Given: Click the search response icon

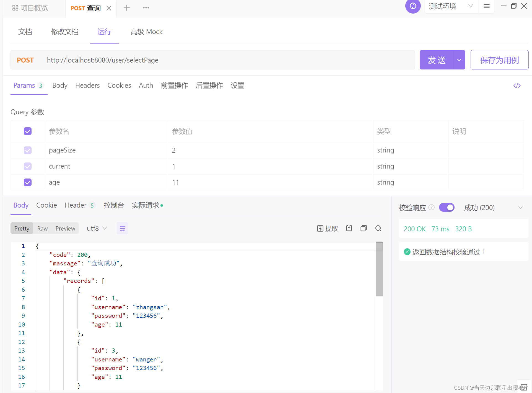Looking at the screenshot, I should click(378, 228).
